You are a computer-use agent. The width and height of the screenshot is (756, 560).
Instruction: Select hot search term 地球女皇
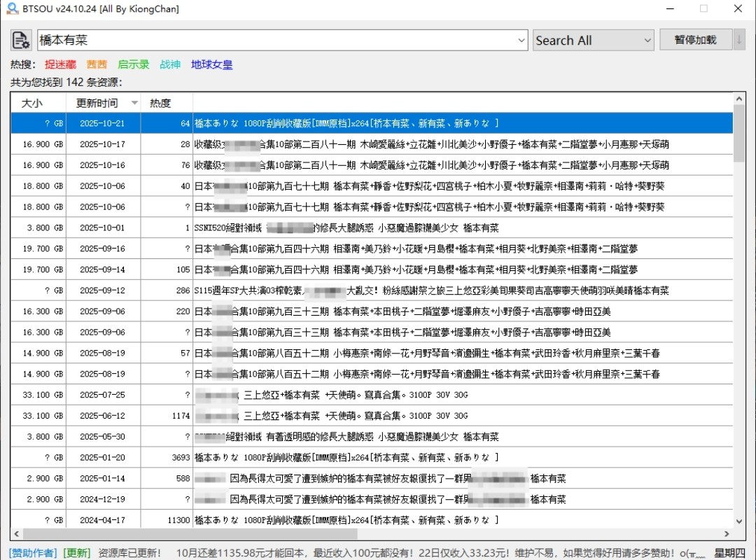point(211,64)
